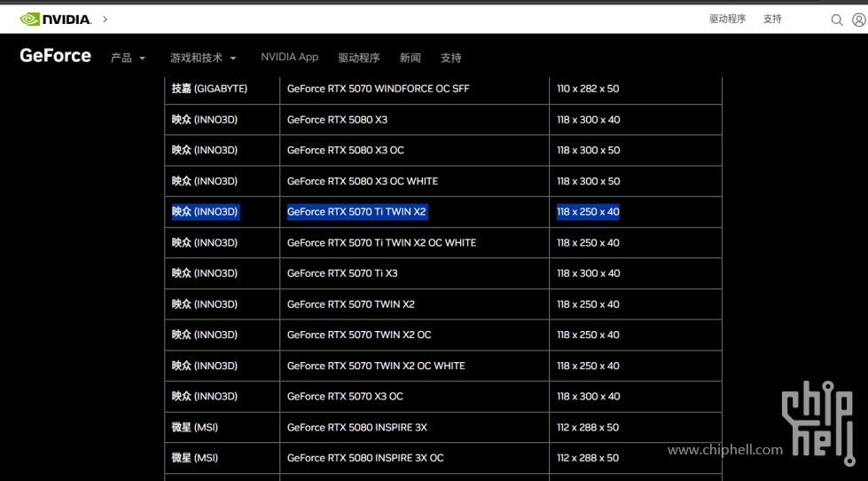This screenshot has width=868, height=481.
Task: Select GeForce RTX 5080 INSPIRE 3X cell
Action: 357,427
